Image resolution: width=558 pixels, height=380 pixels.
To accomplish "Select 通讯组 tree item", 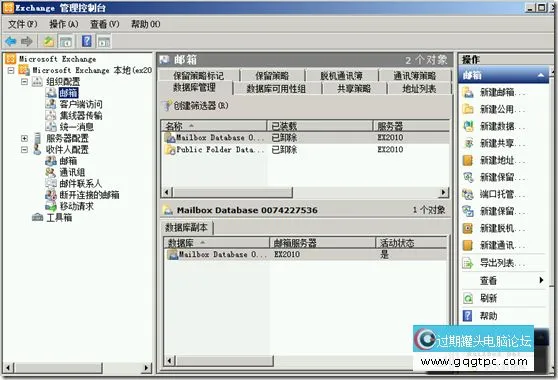I will (72, 172).
